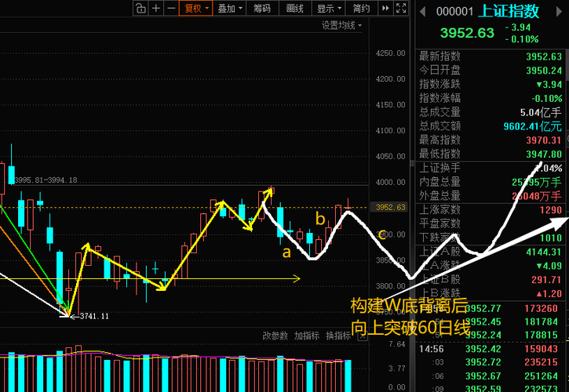Image resolution: width=569 pixels, height=392 pixels.
Task: Click tick volume 235215
Action: coord(541,362)
